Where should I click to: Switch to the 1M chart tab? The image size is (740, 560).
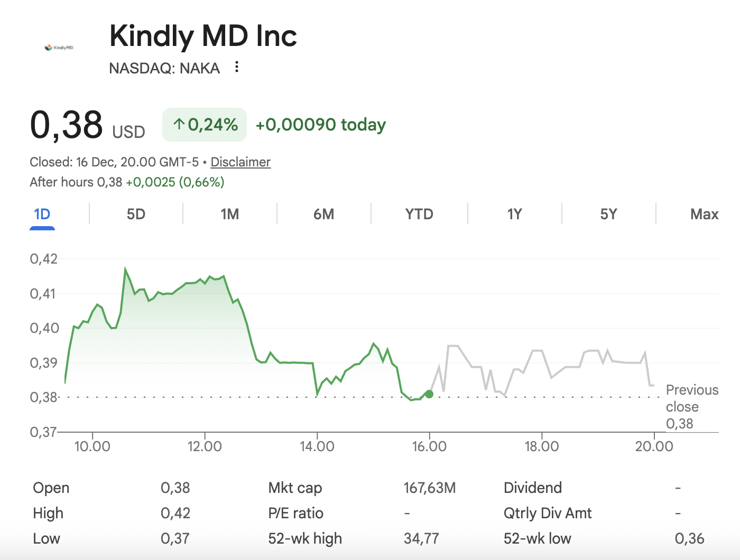point(230,214)
